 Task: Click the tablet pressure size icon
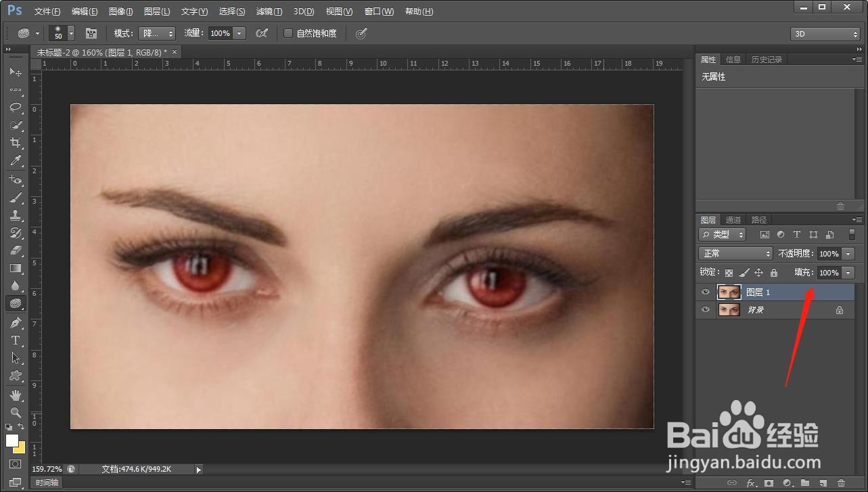point(361,33)
